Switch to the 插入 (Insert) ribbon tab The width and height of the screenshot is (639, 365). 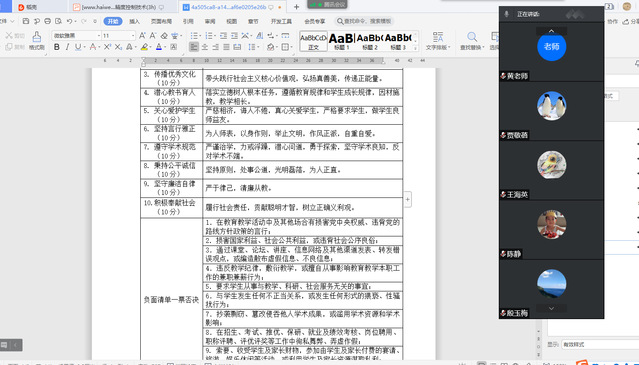coord(134,21)
